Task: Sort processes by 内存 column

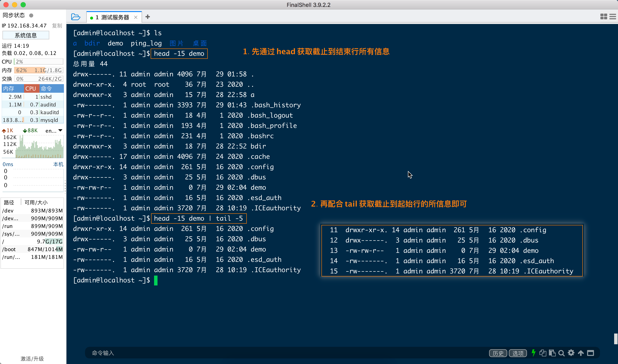Action: (9, 89)
